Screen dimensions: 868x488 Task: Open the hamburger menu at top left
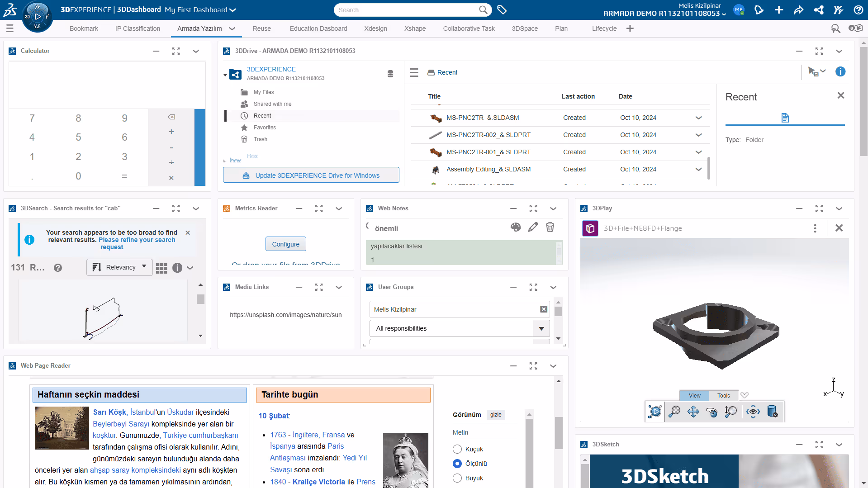pos(10,28)
